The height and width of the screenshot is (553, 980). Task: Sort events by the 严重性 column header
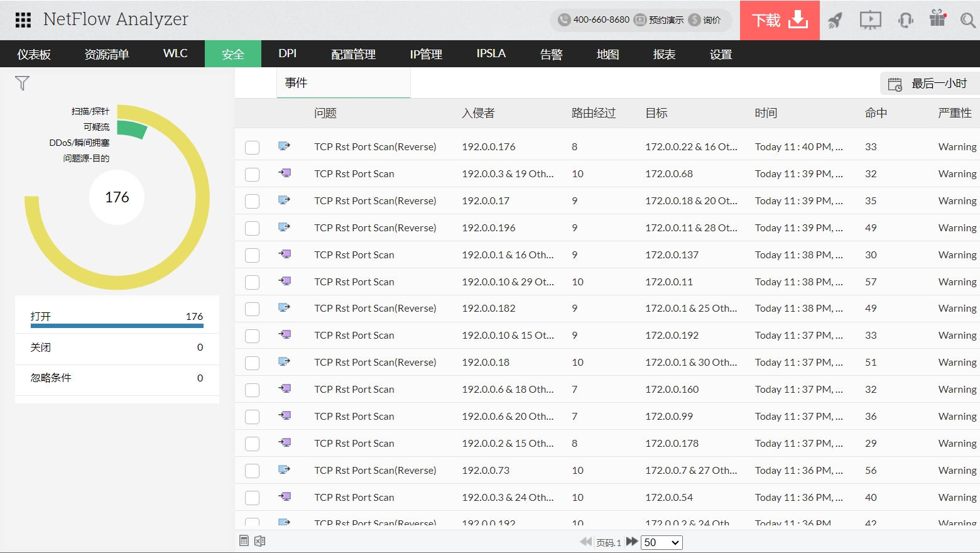coord(954,113)
